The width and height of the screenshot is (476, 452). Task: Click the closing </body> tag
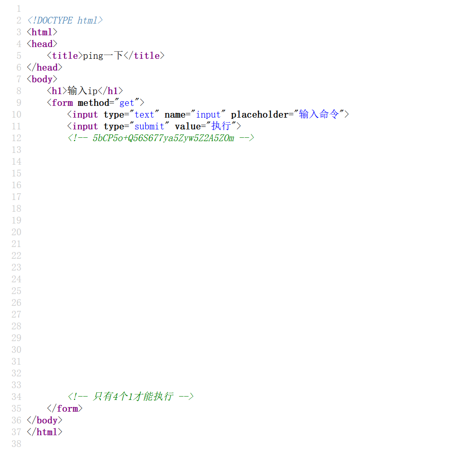tap(45, 420)
